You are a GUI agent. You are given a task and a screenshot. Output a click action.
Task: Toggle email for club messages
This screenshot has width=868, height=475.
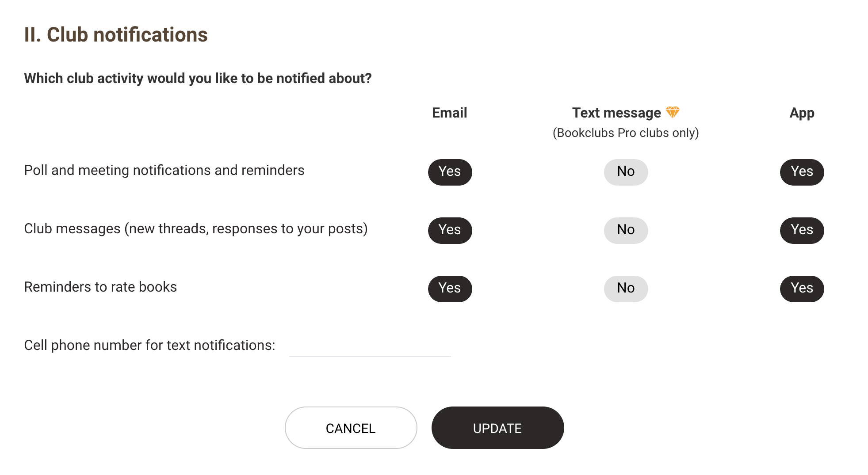click(450, 230)
